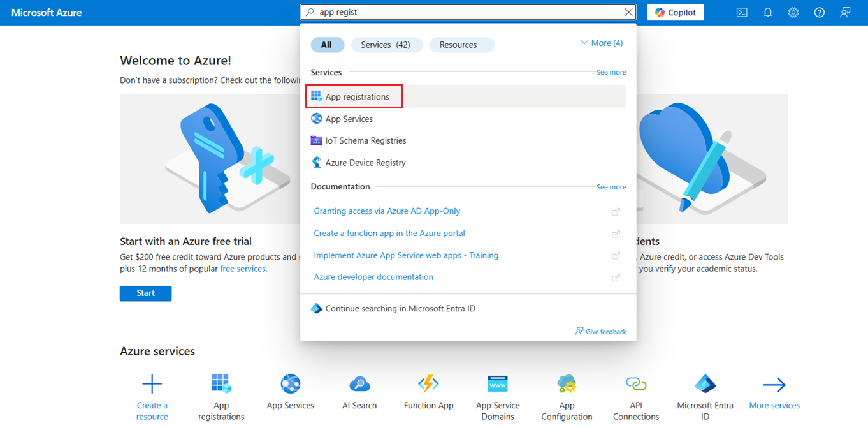
Task: Click Create a resource plus icon
Action: pyautogui.click(x=152, y=384)
